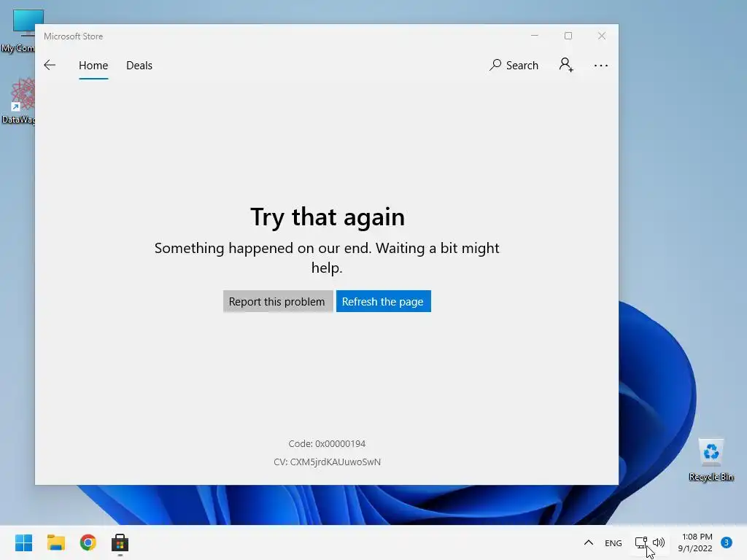747x560 pixels.
Task: Open the Deals tab
Action: (139, 65)
